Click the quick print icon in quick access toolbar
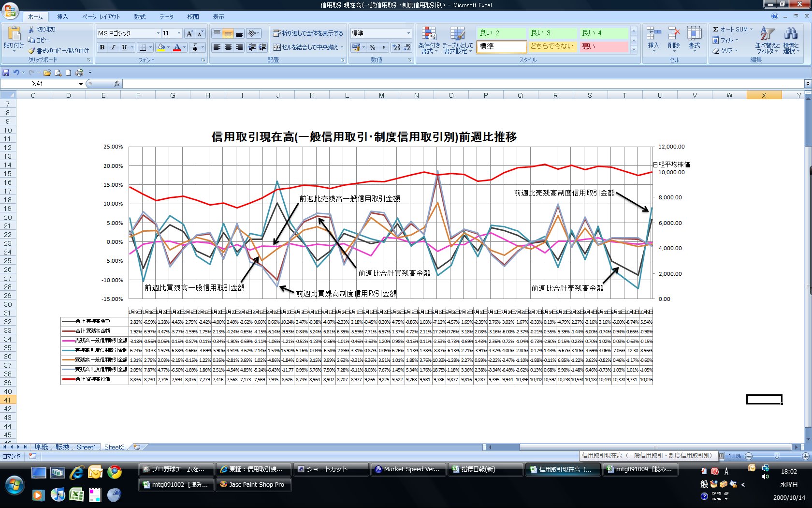This screenshot has height=508, width=812. click(x=79, y=73)
